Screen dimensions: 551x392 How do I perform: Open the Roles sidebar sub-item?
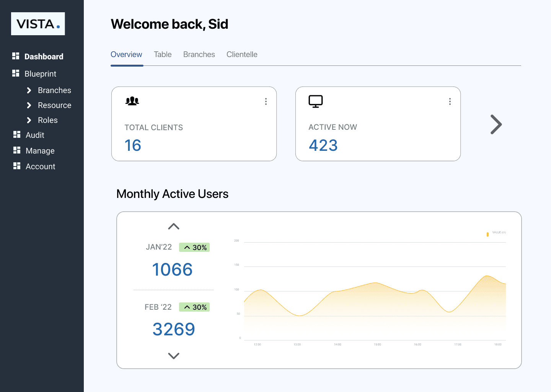click(48, 120)
